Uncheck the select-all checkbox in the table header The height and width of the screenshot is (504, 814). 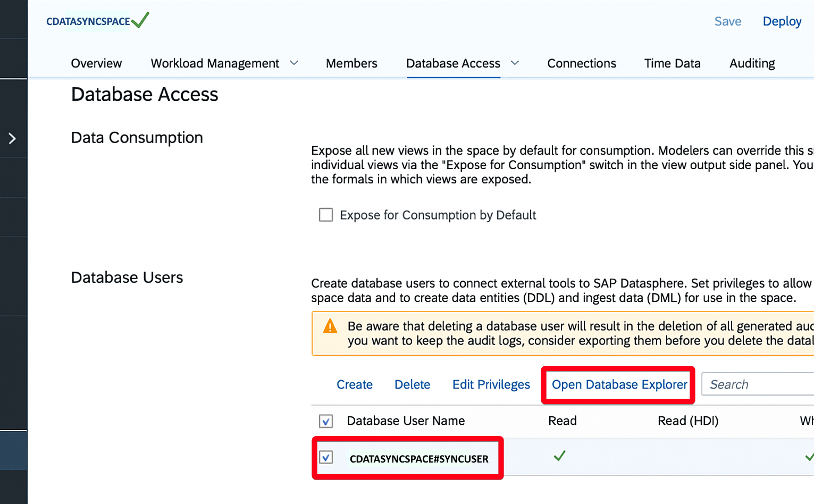pos(325,421)
